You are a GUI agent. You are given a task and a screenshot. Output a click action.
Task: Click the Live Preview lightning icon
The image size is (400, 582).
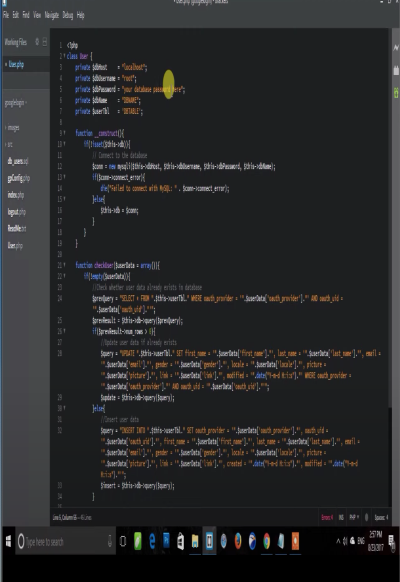(x=396, y=48)
